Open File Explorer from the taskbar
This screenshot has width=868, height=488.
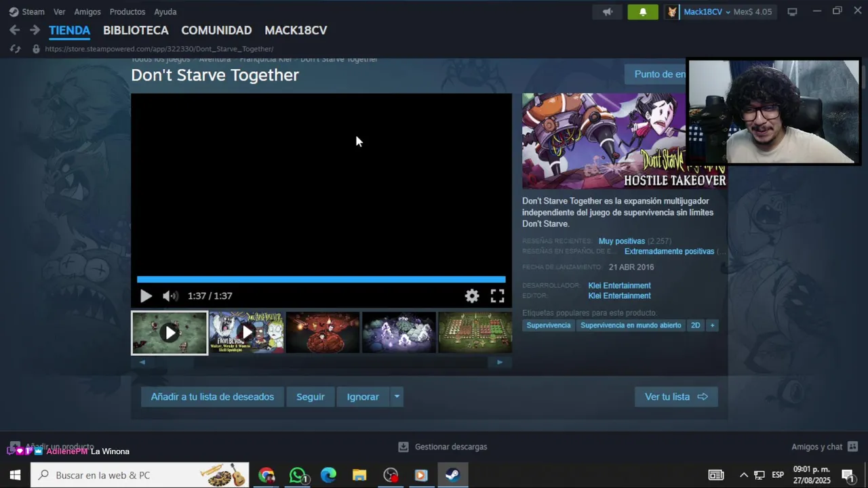tap(359, 475)
